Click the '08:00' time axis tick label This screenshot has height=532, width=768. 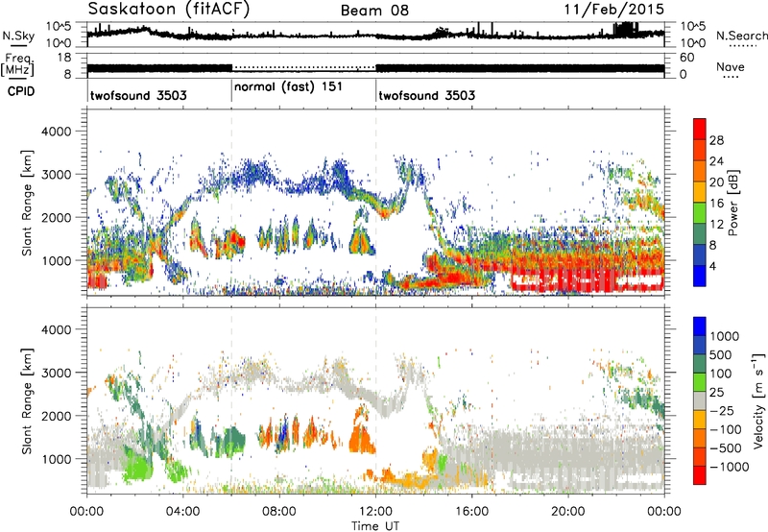tap(279, 512)
